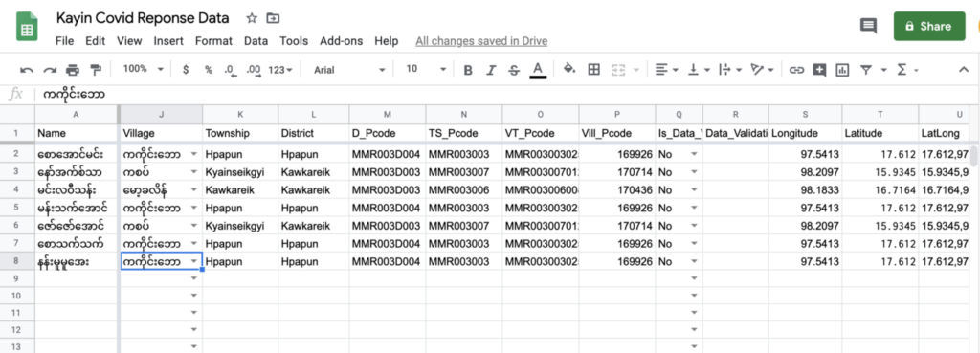Toggle italic formatting

coord(491,70)
